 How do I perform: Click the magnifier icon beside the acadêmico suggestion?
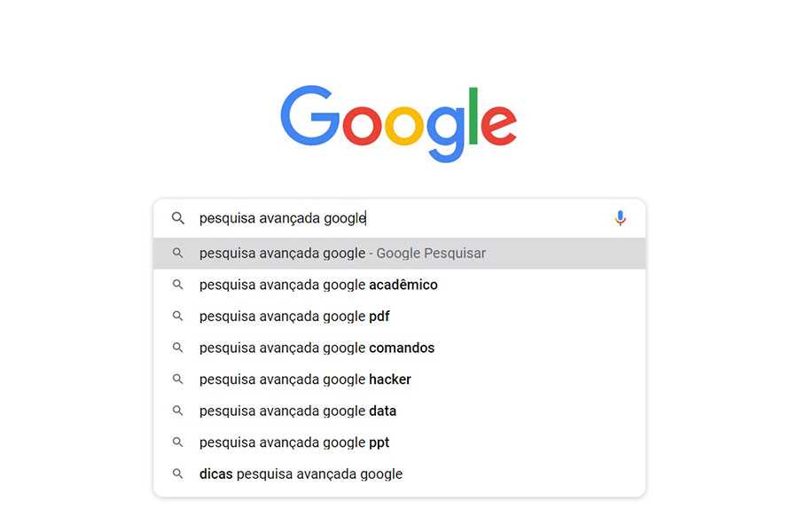(178, 285)
